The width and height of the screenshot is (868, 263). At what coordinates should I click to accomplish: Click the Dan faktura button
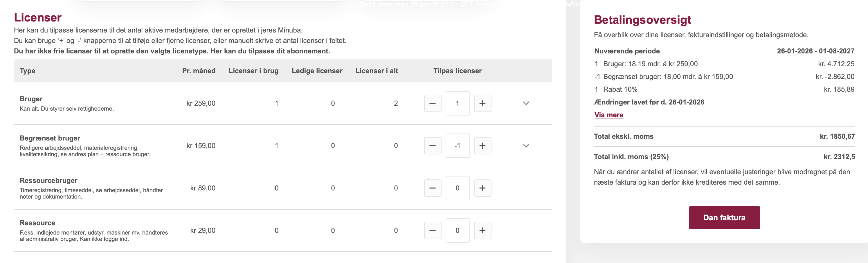point(724,218)
